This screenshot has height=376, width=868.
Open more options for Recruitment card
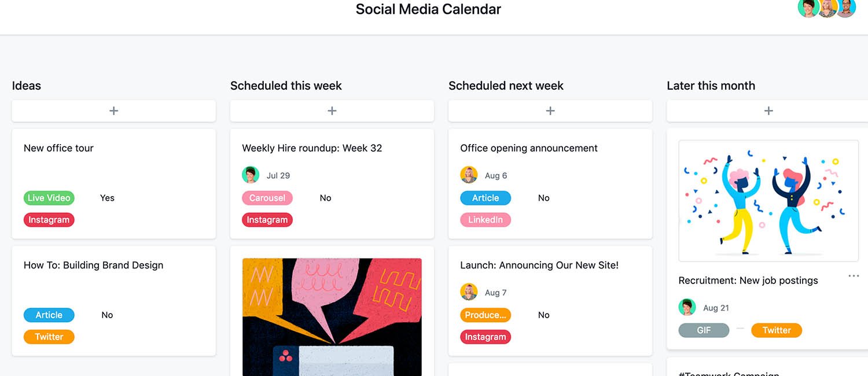pos(854,276)
